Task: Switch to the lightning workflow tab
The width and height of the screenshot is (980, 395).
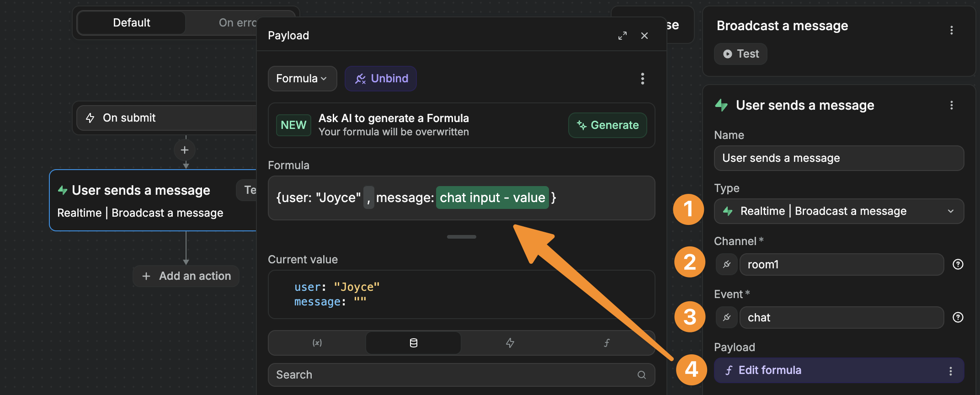Action: point(510,343)
